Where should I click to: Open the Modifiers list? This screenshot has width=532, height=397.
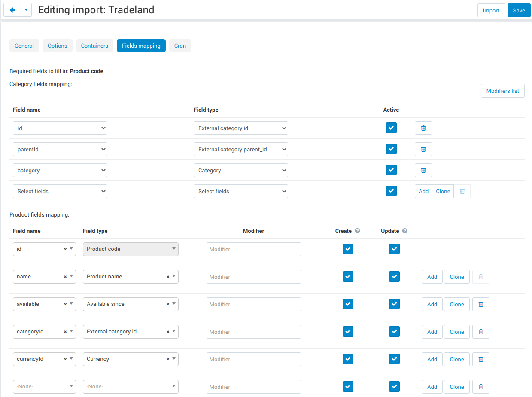[502, 91]
